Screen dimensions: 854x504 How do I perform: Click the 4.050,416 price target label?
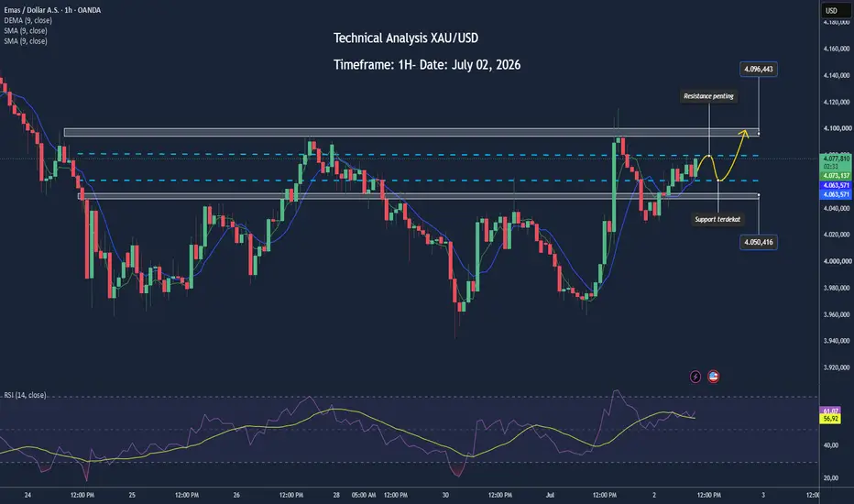[758, 242]
